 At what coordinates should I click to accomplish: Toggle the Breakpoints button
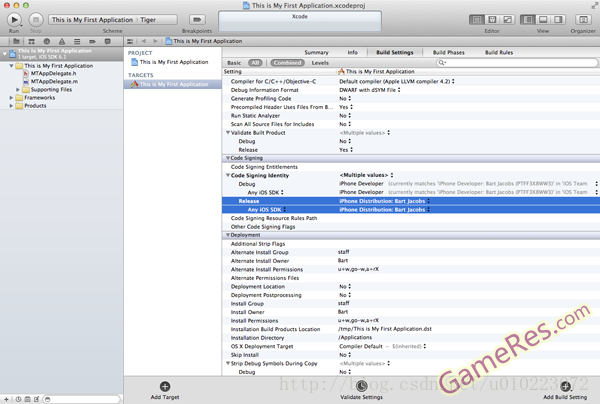197,20
